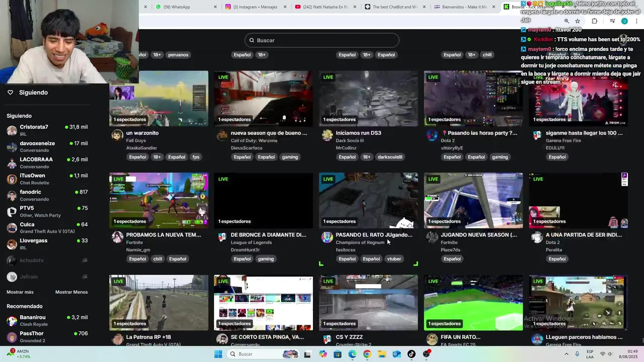This screenshot has height=362, width=644.
Task: Open TikTok app from taskbar
Action: coord(411,354)
